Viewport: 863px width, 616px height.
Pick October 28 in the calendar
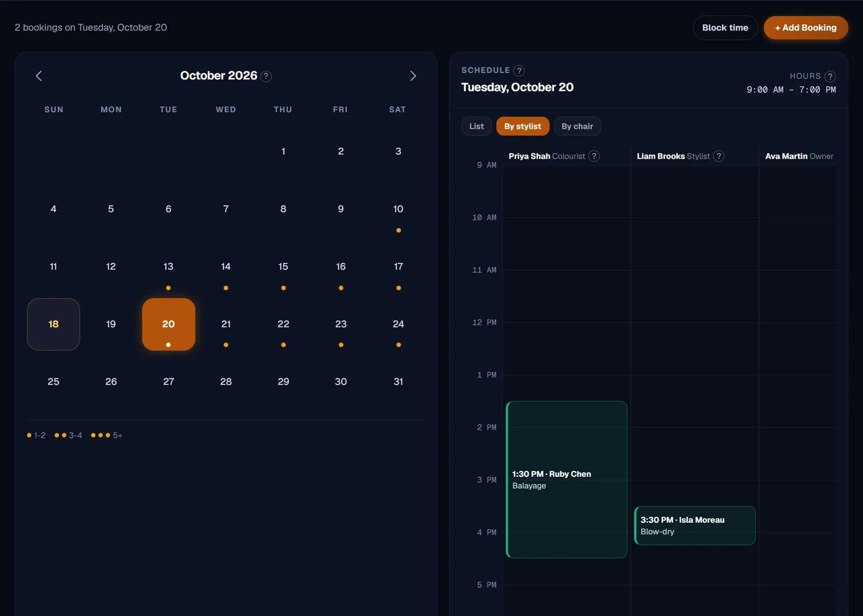pyautogui.click(x=226, y=382)
